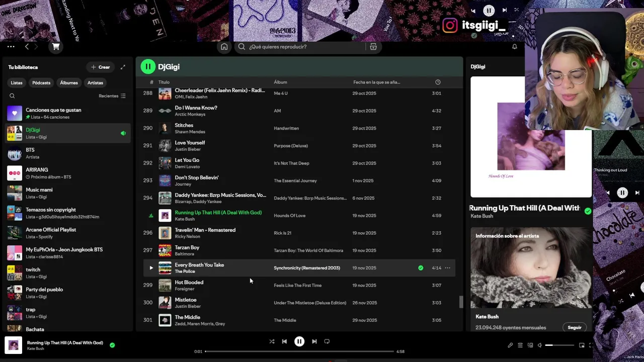Select the Hot Blooded track row
Screen dimensions: 644x362
[x=299, y=286]
